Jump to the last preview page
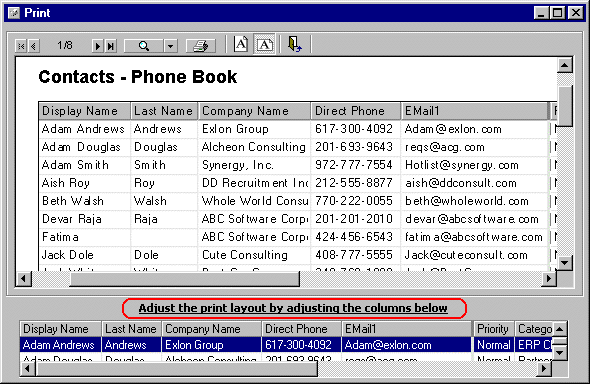This screenshot has width=590, height=384. pyautogui.click(x=111, y=46)
